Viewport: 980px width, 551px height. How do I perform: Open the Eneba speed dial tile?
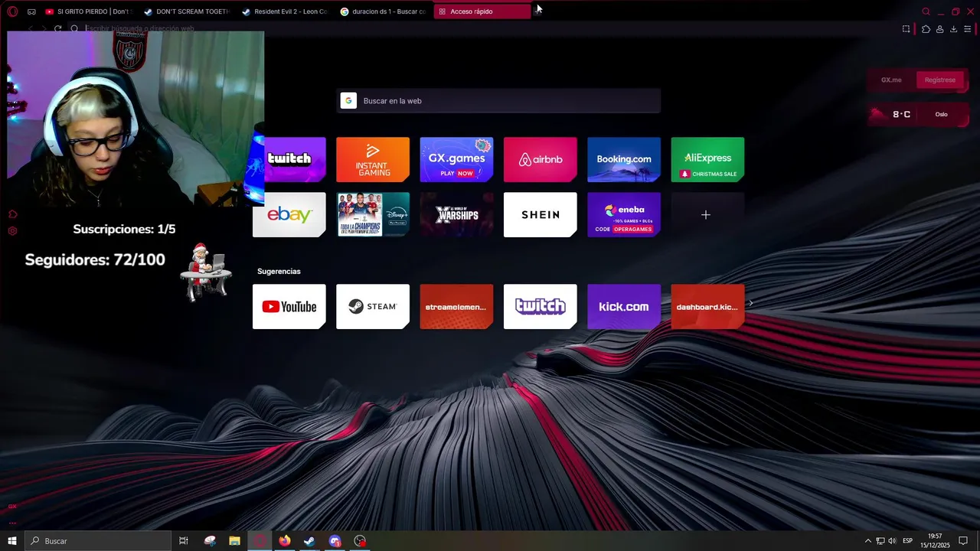[624, 214]
